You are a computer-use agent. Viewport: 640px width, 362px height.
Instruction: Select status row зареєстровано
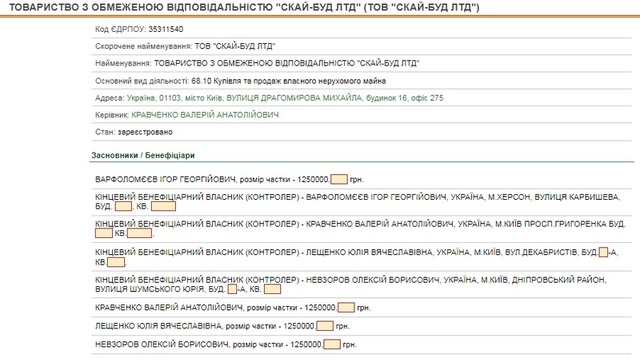(x=361, y=132)
